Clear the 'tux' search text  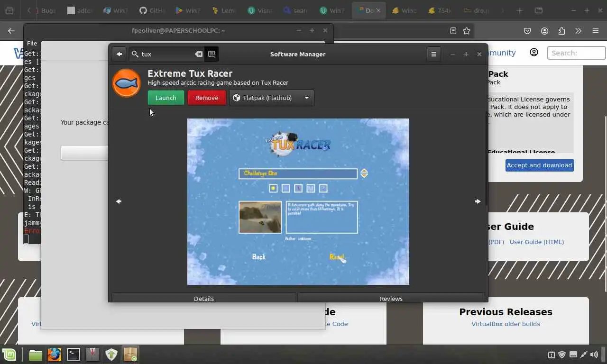(x=199, y=54)
